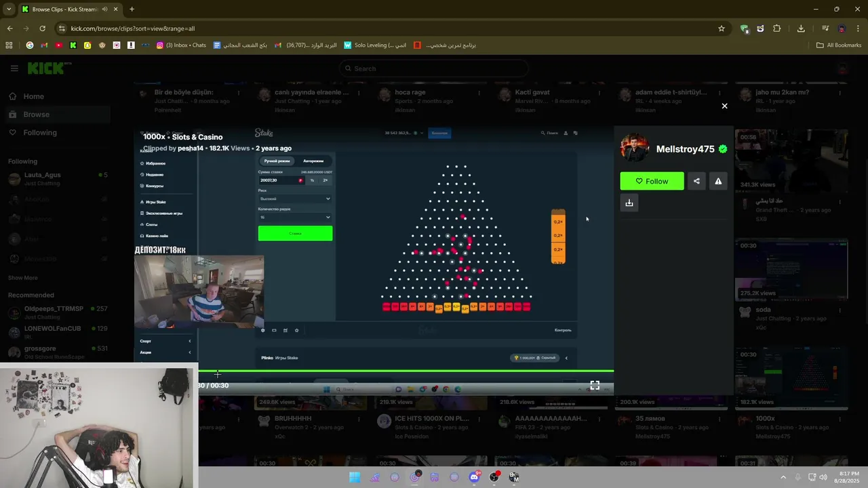The image size is (868, 488).
Task: Open the Chrome extensions puzzle menu
Action: tap(777, 28)
